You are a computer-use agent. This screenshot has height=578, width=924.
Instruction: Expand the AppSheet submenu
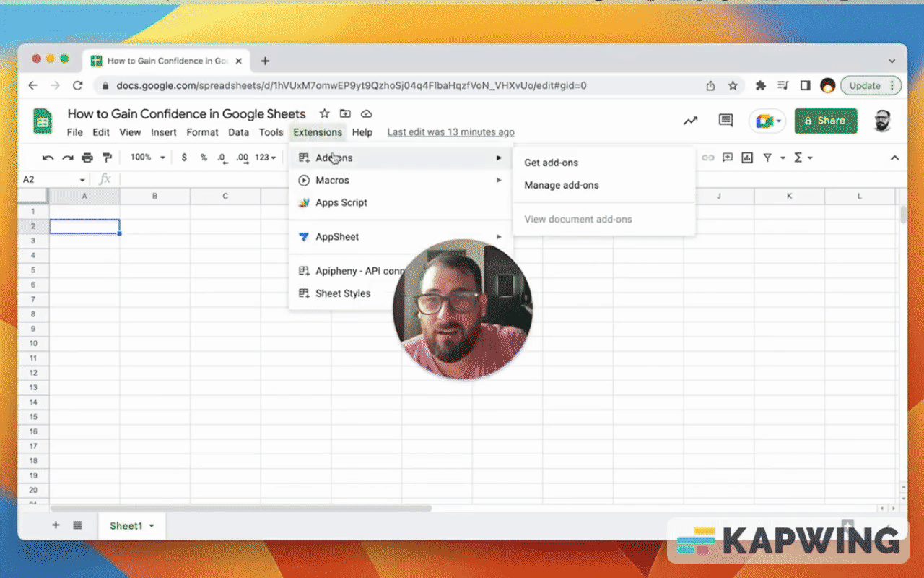(401, 236)
